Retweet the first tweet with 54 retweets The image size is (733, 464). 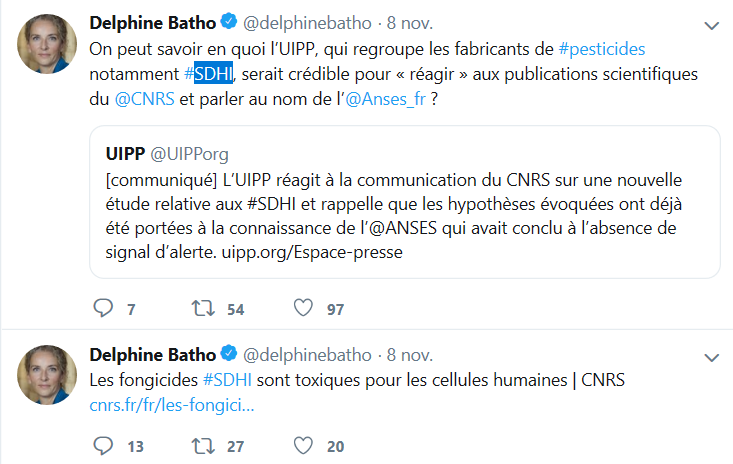(202, 308)
